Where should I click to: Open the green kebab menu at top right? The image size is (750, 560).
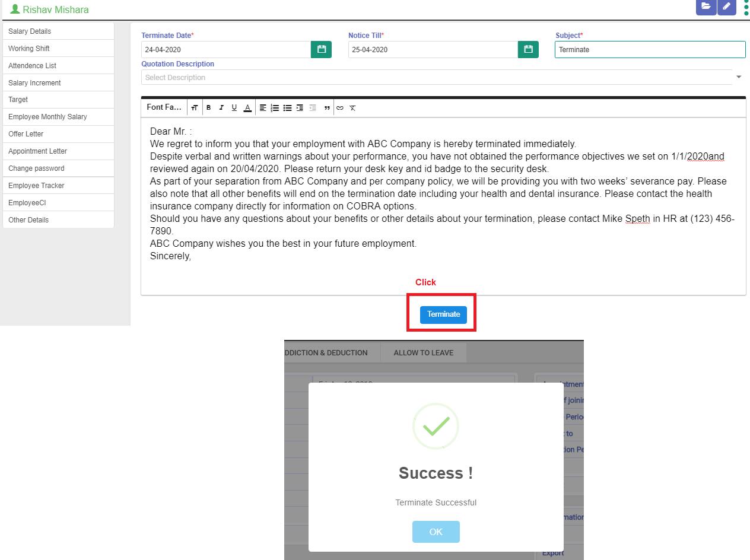click(746, 8)
